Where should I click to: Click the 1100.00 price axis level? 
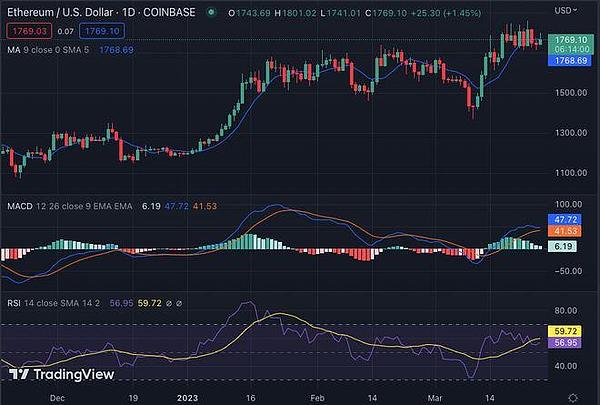click(x=571, y=173)
